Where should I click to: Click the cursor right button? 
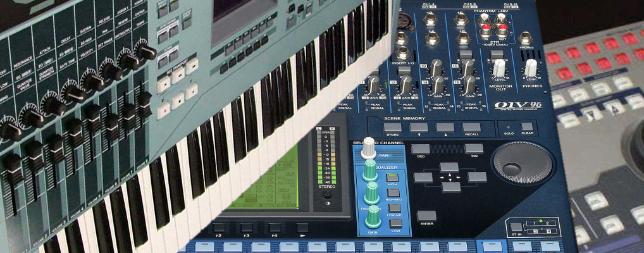coord(477,177)
